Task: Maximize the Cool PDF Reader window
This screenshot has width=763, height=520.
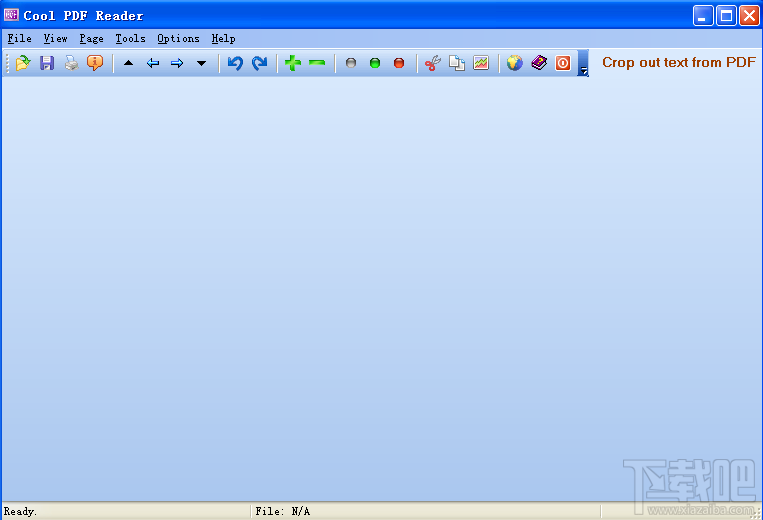Action: (726, 16)
